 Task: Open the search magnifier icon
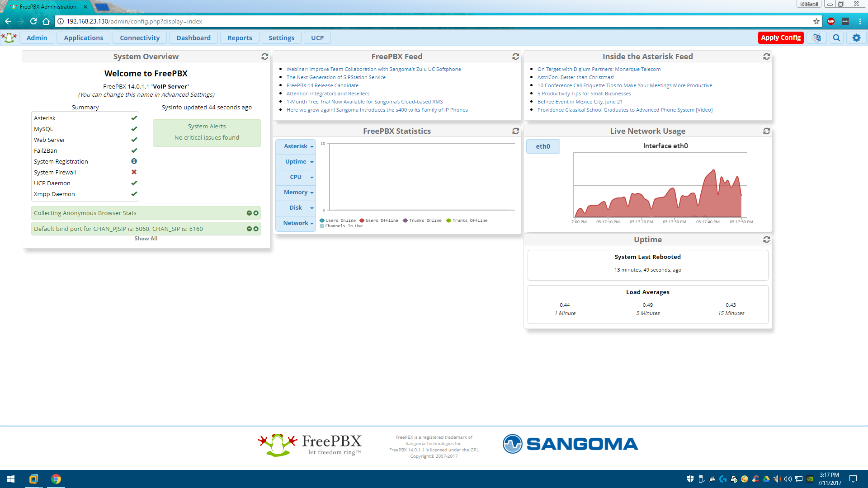tap(836, 38)
